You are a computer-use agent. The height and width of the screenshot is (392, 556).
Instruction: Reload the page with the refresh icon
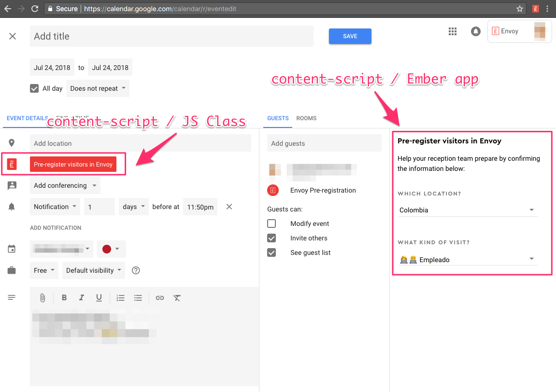pos(35,9)
